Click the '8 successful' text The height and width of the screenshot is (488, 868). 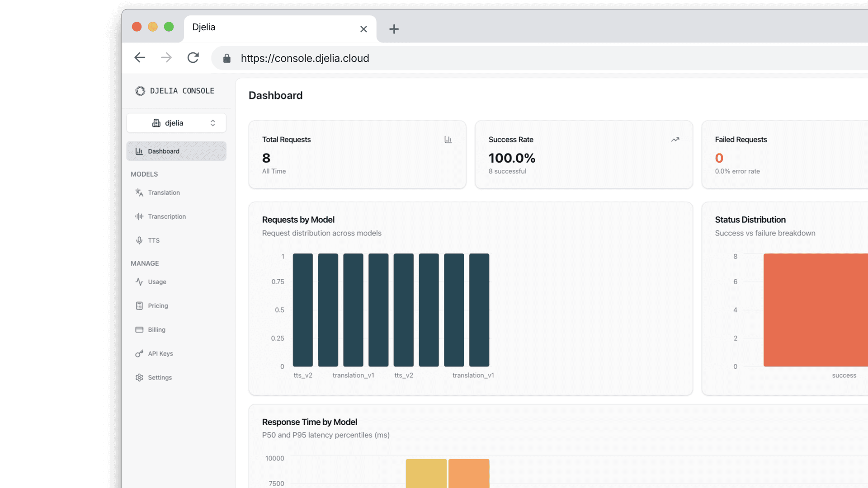(507, 171)
